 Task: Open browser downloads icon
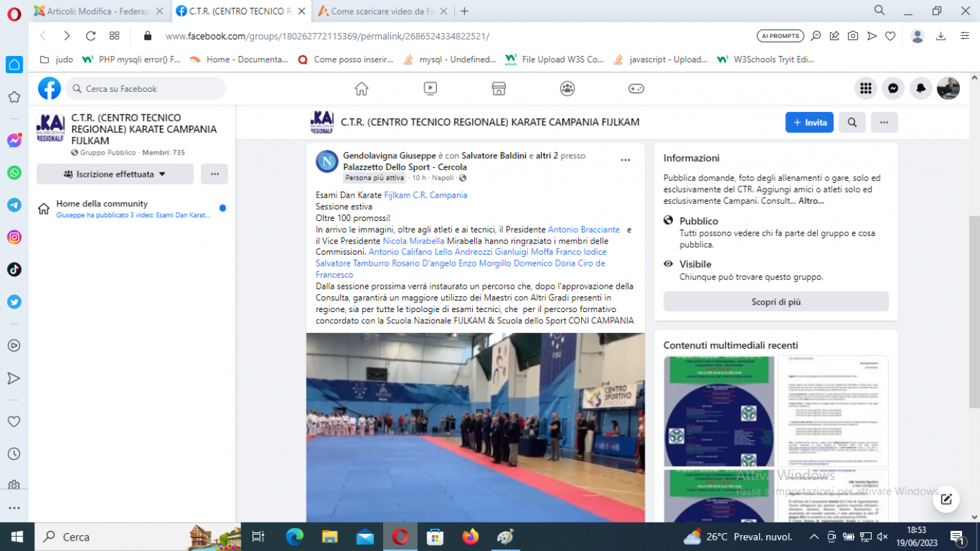coord(941,36)
